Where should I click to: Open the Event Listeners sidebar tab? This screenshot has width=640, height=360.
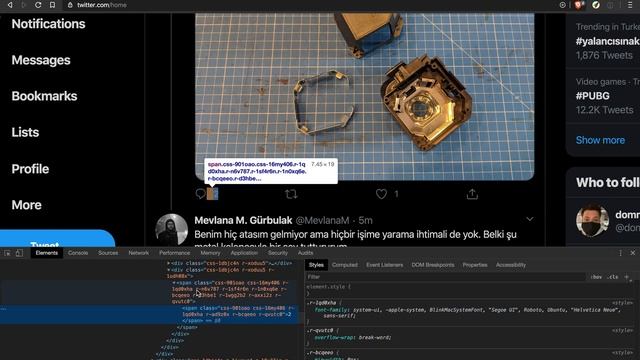pos(384,265)
